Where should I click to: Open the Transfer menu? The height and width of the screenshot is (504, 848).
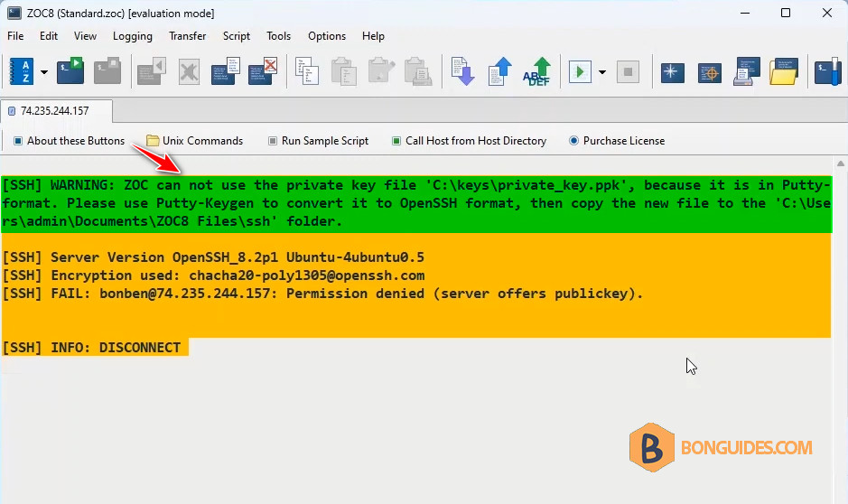coord(187,36)
